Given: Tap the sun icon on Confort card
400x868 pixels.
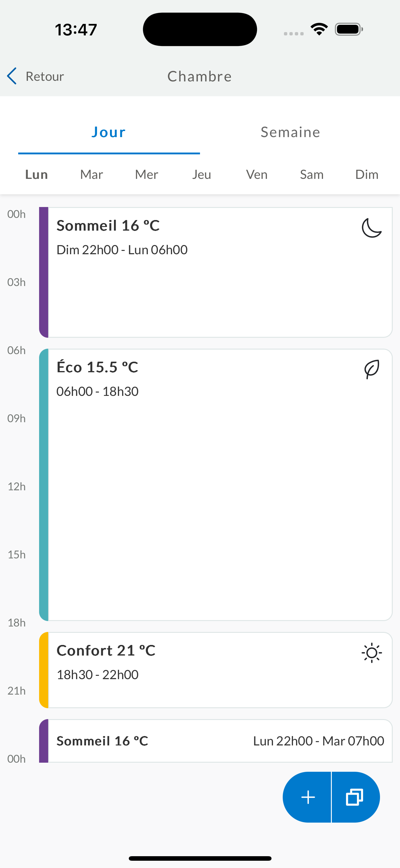Looking at the screenshot, I should pos(372,653).
